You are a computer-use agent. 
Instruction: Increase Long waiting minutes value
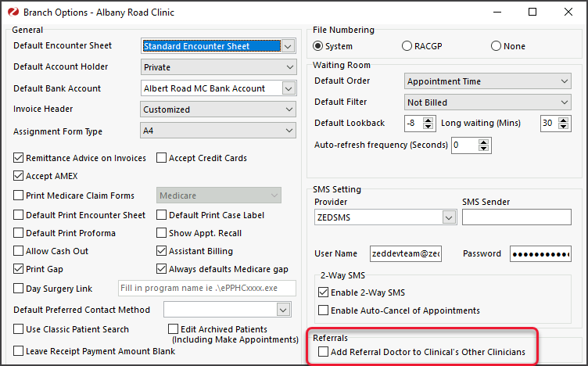pos(563,120)
